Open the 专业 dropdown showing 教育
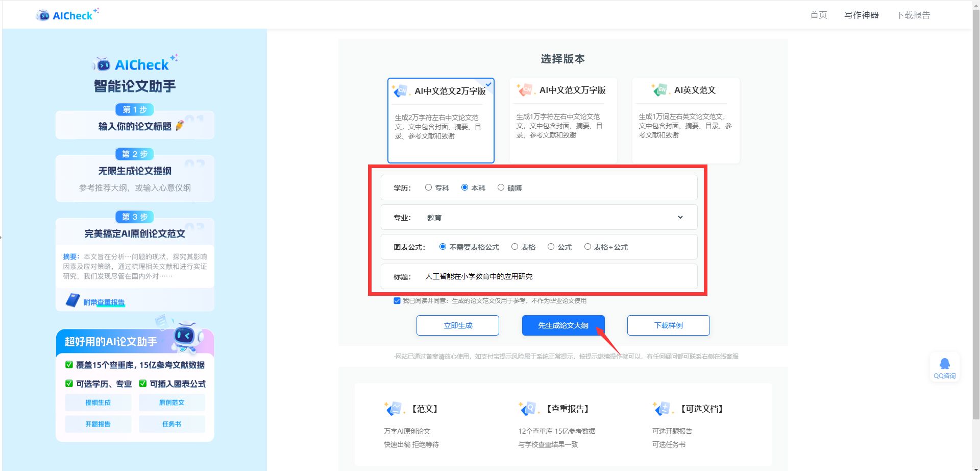The height and width of the screenshot is (471, 980). (539, 217)
